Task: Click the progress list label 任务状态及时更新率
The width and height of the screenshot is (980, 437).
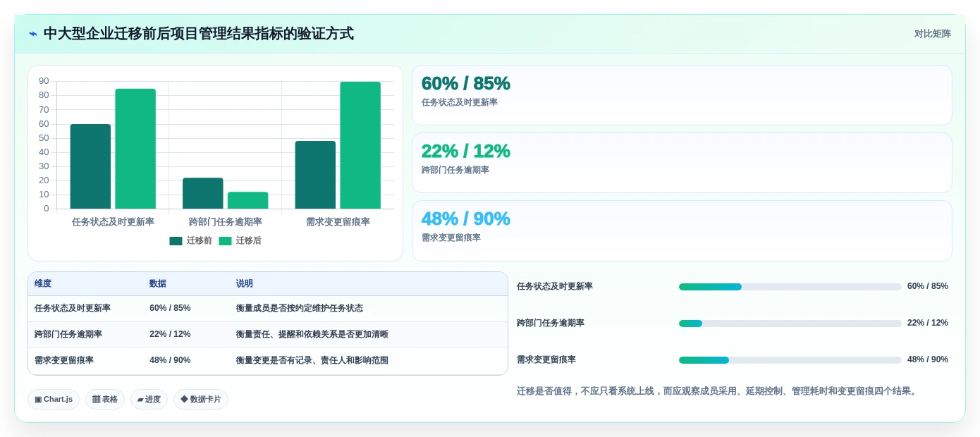Action: 555,287
